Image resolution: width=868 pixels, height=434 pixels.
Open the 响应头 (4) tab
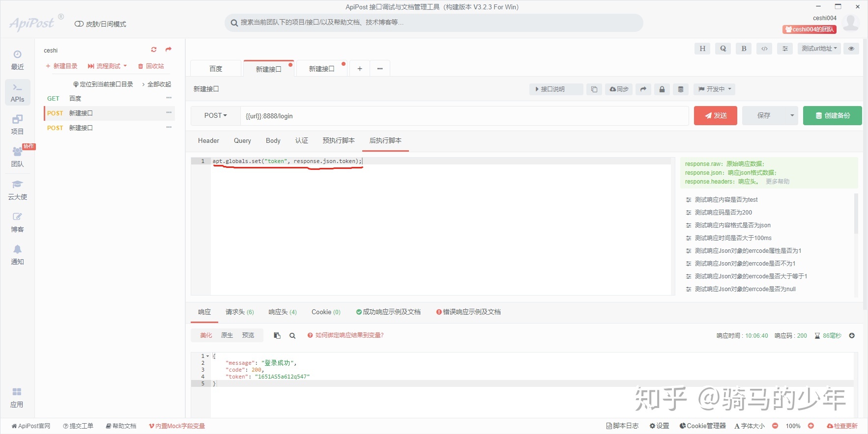coord(283,312)
